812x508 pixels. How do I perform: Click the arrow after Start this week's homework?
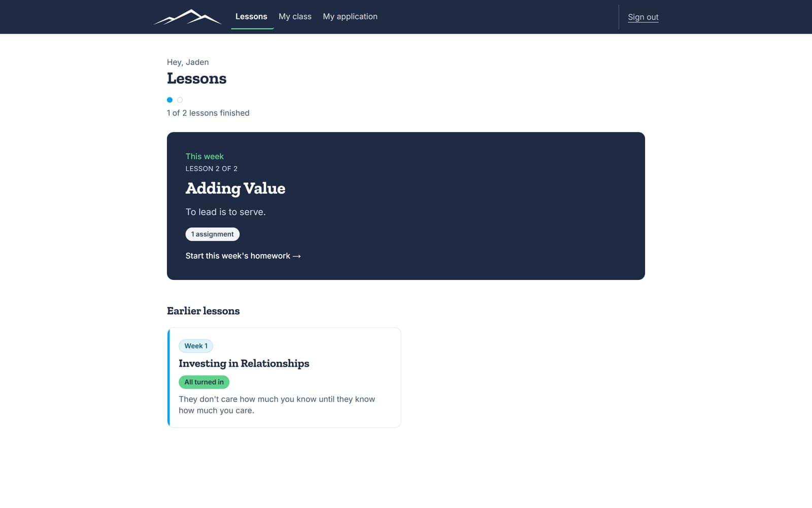click(x=297, y=257)
